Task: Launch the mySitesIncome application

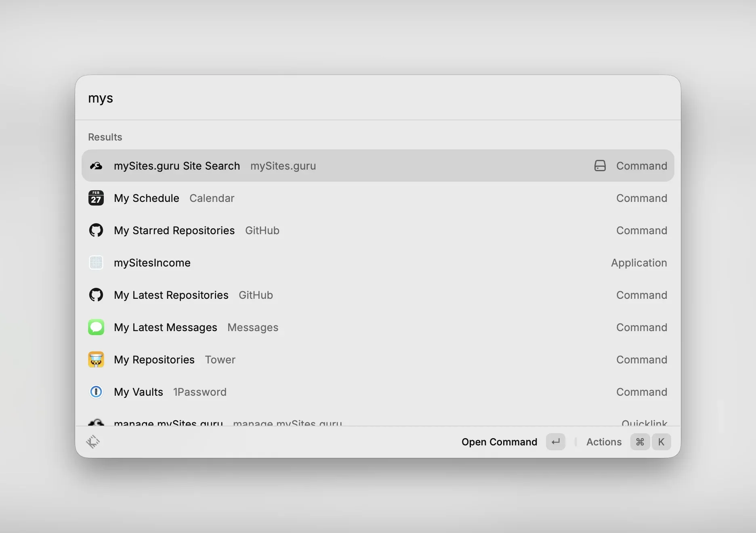Action: tap(152, 262)
